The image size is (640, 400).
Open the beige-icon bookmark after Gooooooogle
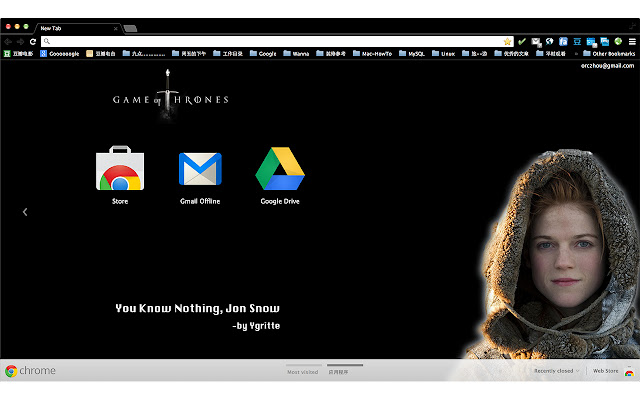[x=101, y=53]
